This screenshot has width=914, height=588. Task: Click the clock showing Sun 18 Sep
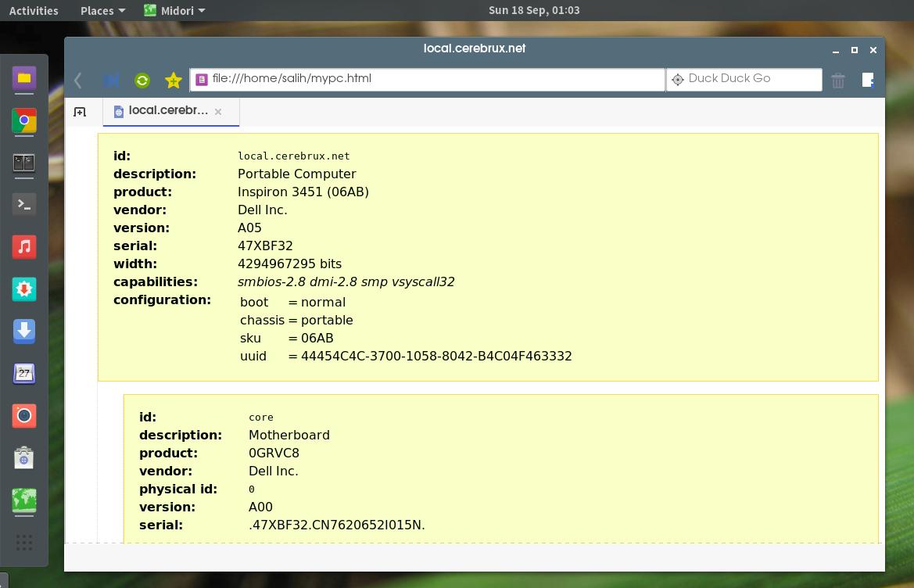pos(534,10)
